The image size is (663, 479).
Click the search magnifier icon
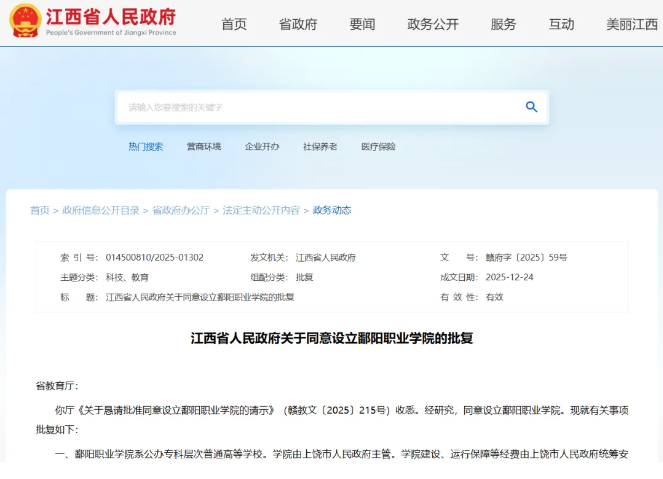531,107
